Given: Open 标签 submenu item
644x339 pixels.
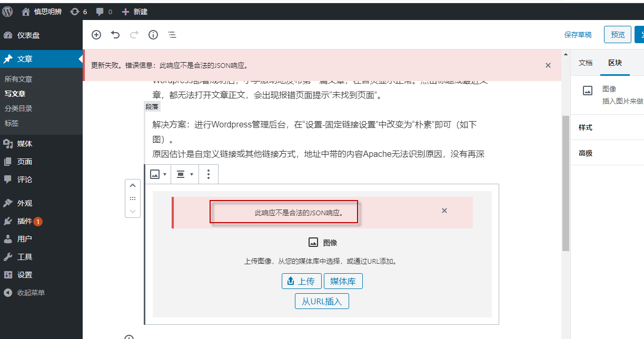Looking at the screenshot, I should coord(12,123).
